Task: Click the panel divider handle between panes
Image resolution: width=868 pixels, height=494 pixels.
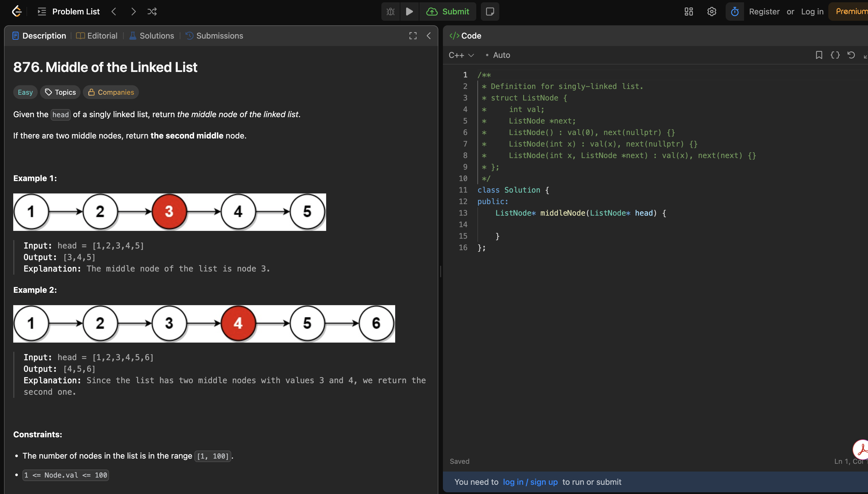Action: [x=440, y=271]
